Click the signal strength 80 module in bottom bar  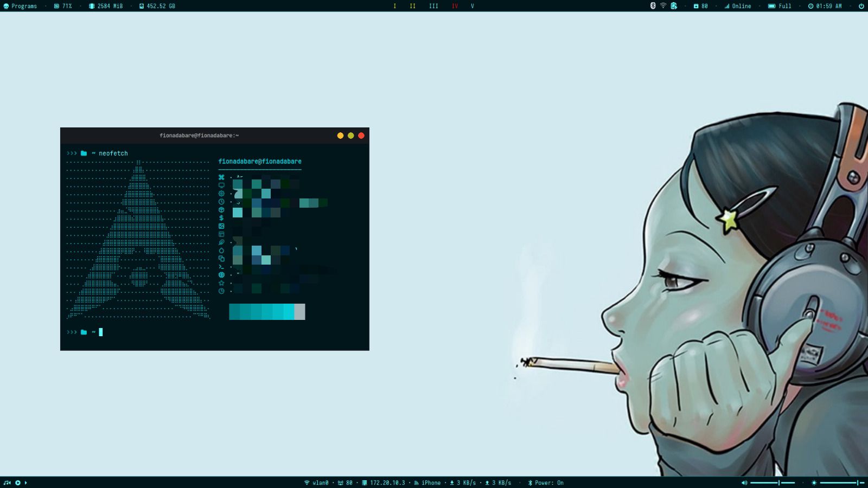[x=345, y=483]
